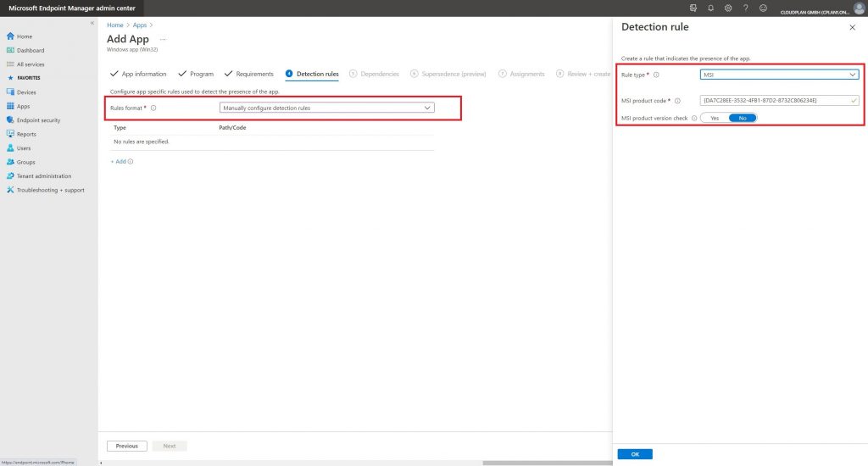Open the account avatar in header
The height and width of the screenshot is (466, 868).
click(x=859, y=8)
